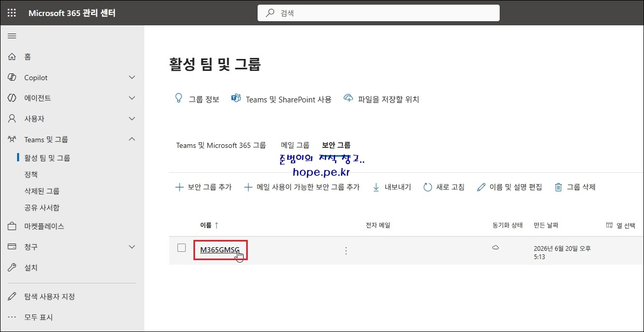Expand the 청구 menu chevron

point(132,247)
